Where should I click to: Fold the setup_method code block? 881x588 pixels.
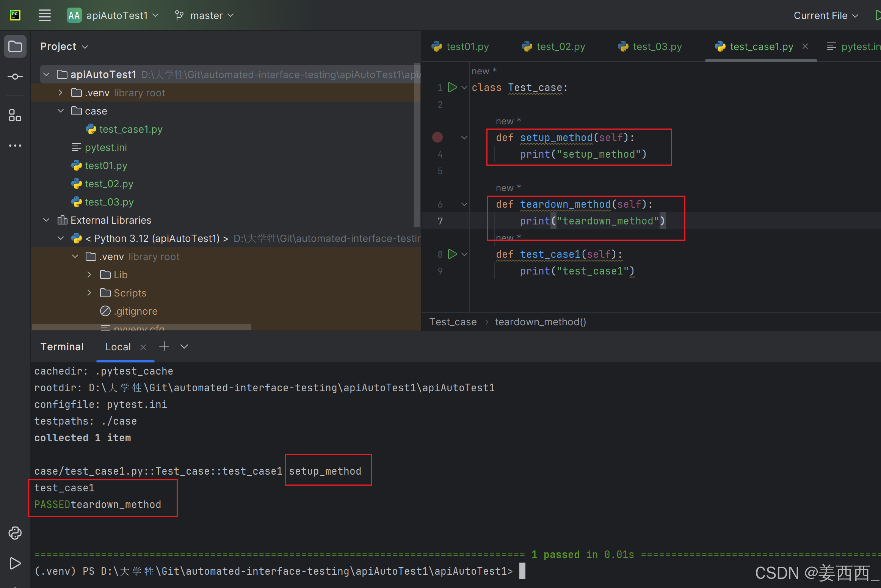(x=464, y=137)
